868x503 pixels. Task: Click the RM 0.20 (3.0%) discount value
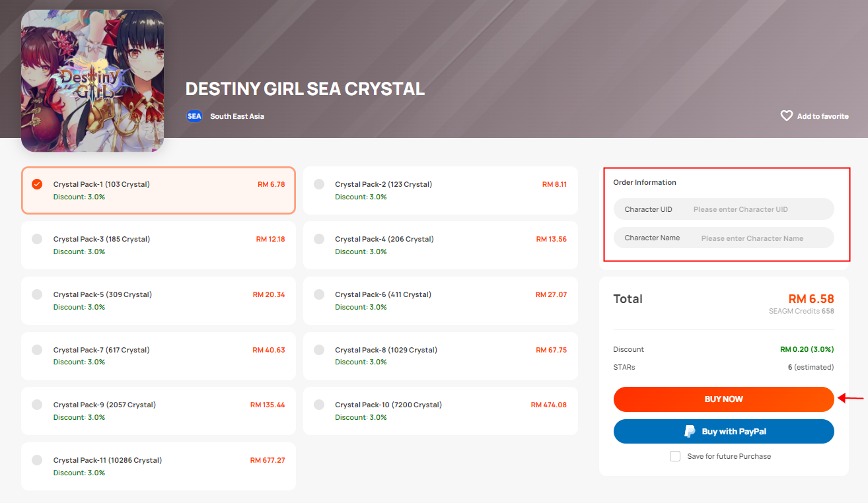click(807, 349)
